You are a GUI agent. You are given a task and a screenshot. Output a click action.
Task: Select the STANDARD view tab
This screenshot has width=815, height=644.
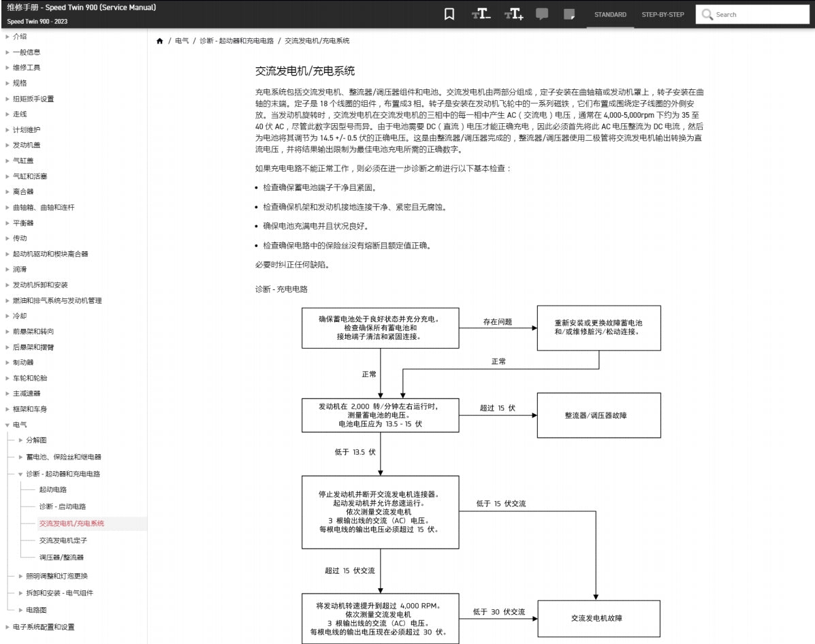(x=610, y=14)
